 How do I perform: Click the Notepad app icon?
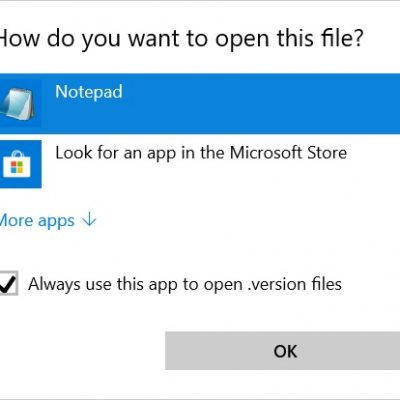pyautogui.click(x=17, y=104)
